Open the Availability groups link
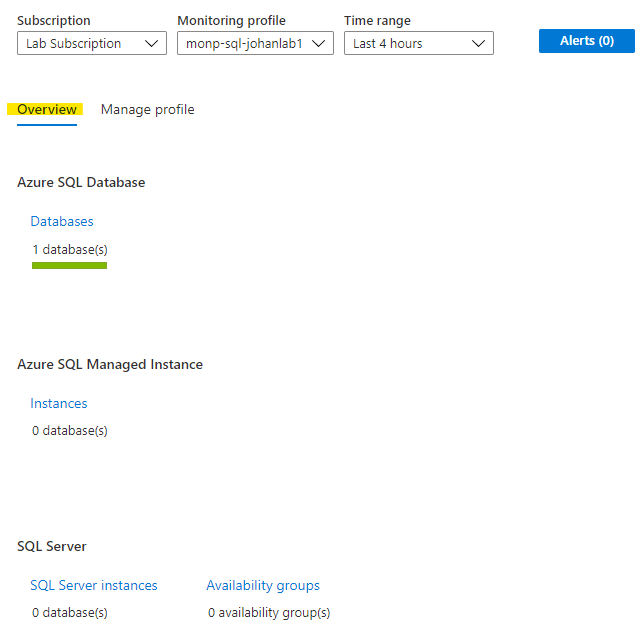The width and height of the screenshot is (644, 632). point(263,586)
